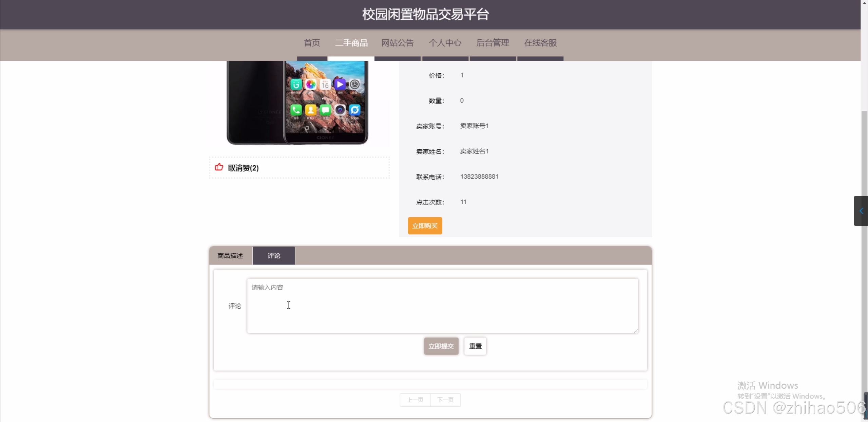868x422 pixels.
Task: Switch to the 商品描述 tab
Action: pos(230,256)
